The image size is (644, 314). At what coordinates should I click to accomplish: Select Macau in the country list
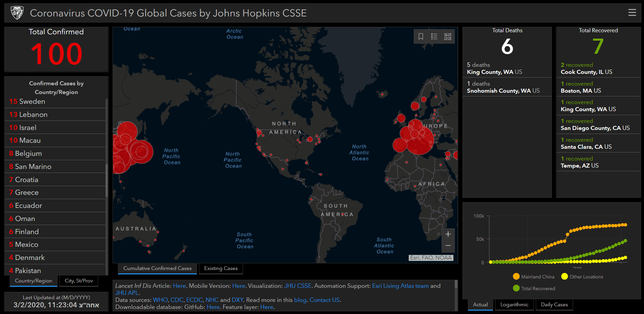pos(55,140)
